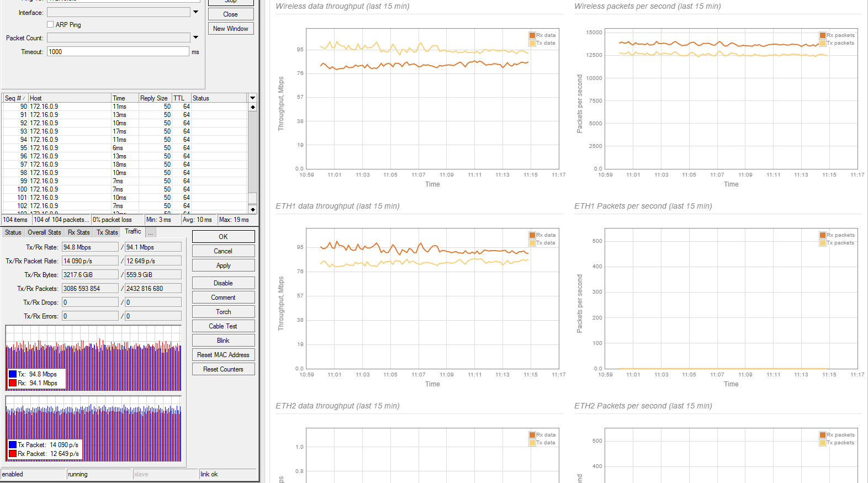Open the Packet Count dropdown arrow
This screenshot has height=483, width=868.
click(x=195, y=38)
